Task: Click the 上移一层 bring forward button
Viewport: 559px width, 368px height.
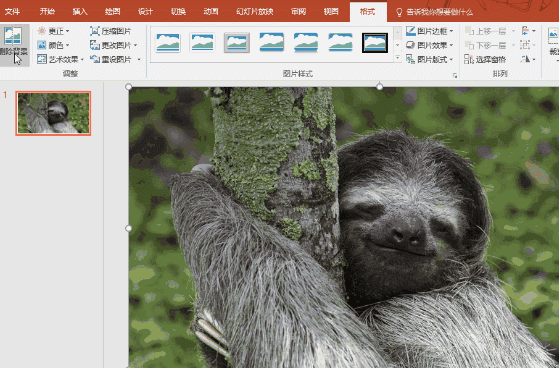Action: [x=486, y=31]
